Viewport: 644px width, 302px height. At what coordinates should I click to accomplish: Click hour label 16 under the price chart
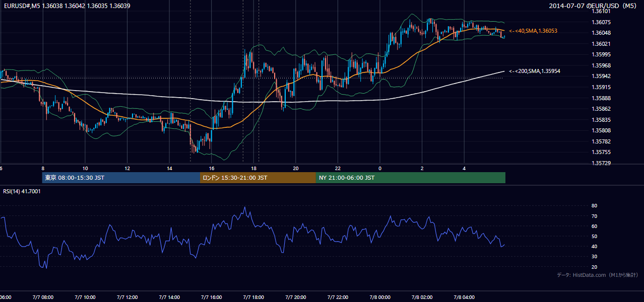click(212, 168)
